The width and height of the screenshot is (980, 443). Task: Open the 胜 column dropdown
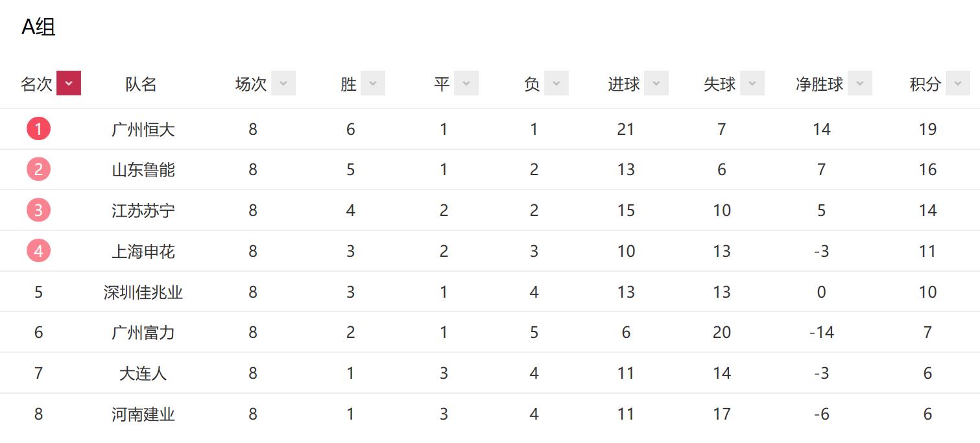coord(372,83)
